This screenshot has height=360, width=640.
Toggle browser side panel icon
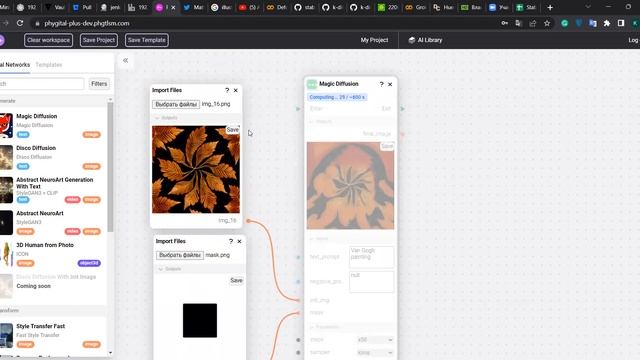tap(621, 23)
